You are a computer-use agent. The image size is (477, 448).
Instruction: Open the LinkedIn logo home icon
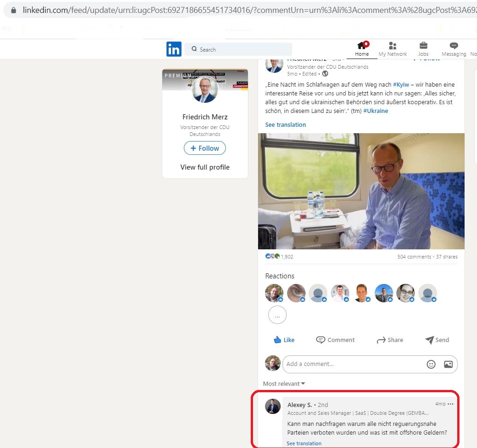pyautogui.click(x=174, y=49)
